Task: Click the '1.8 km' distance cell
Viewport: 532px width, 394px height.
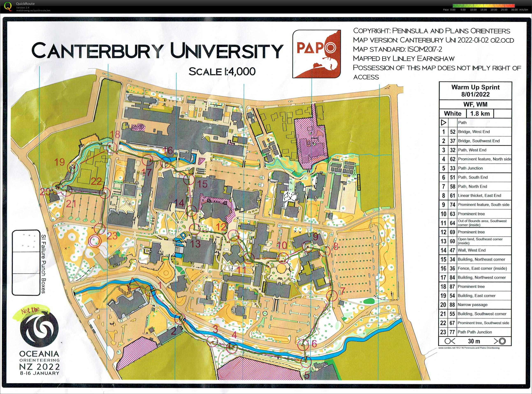Action: pos(480,114)
